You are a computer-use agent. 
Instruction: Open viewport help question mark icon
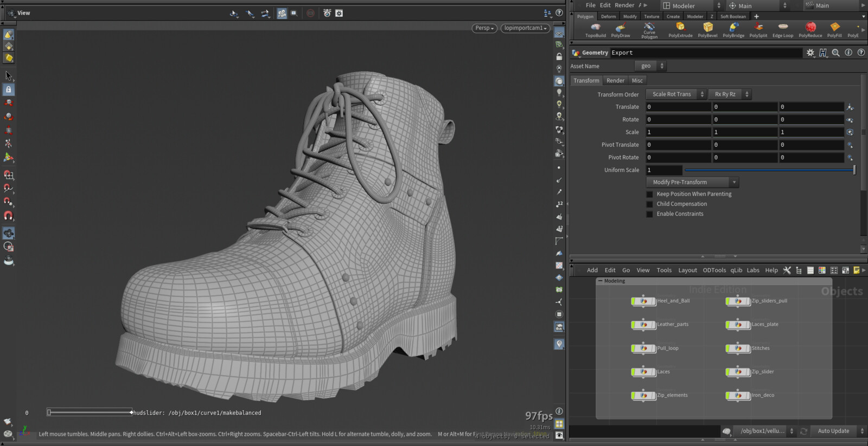tap(559, 13)
